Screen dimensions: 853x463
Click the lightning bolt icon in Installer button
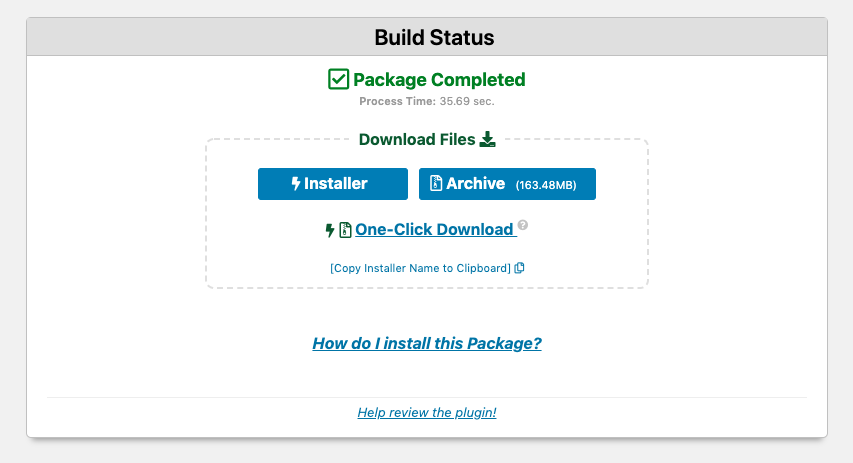pyautogui.click(x=296, y=184)
